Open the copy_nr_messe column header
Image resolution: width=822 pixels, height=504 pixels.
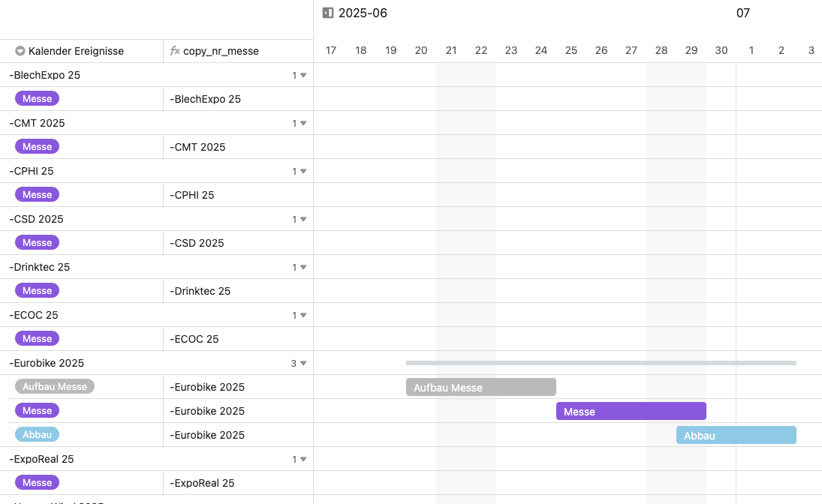[239, 51]
